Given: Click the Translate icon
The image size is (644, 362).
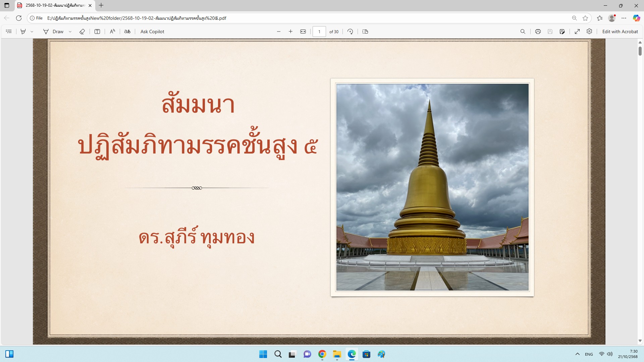Looking at the screenshot, I should [x=127, y=32].
